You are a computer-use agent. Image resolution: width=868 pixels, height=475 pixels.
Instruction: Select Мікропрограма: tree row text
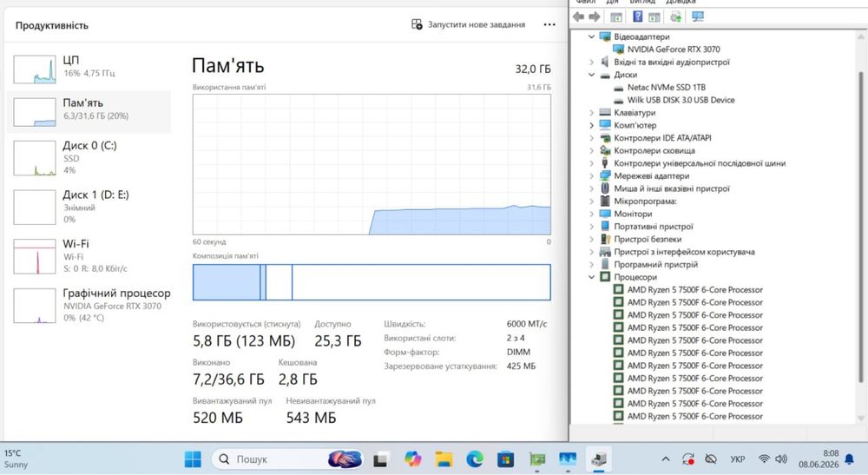(x=645, y=201)
